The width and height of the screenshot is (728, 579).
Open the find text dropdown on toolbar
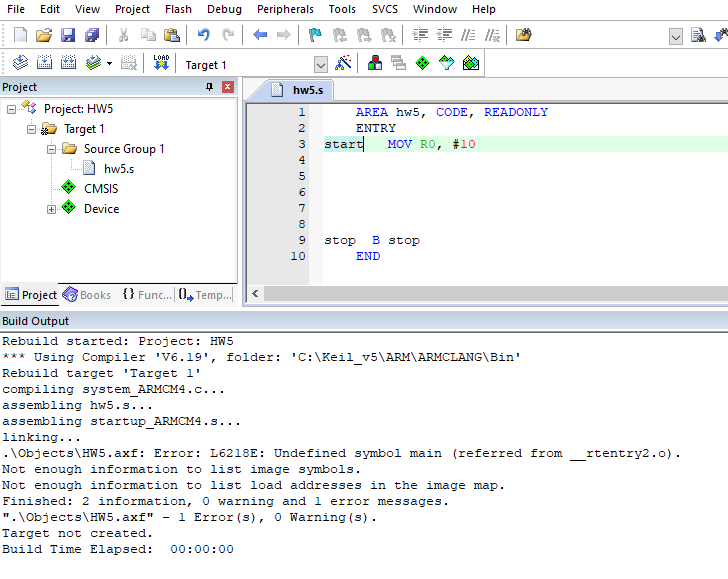676,36
